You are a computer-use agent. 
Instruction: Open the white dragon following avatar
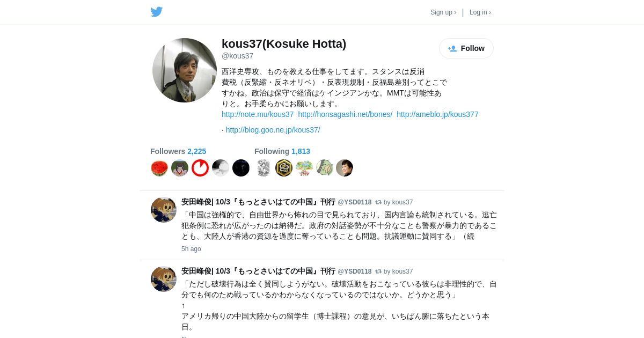click(x=264, y=168)
